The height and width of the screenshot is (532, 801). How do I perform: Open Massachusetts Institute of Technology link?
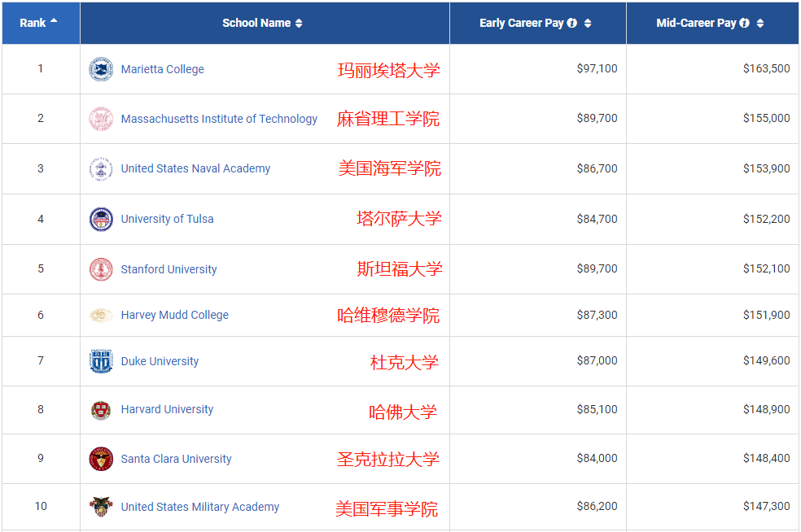219,119
